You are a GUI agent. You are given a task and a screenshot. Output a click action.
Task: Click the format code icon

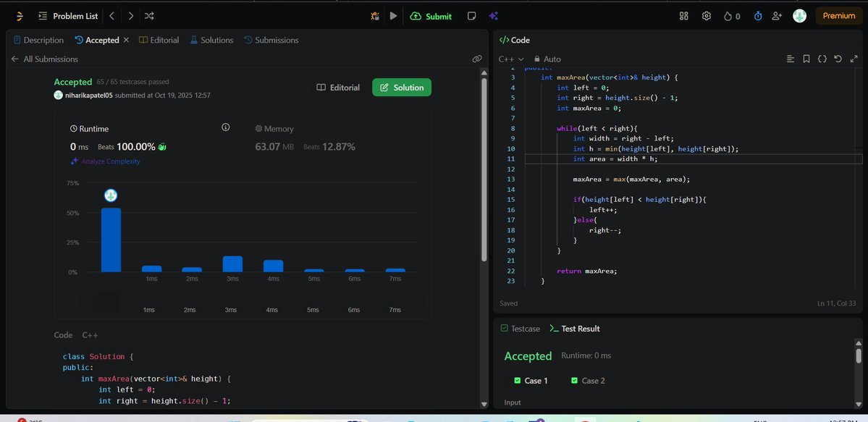(791, 59)
